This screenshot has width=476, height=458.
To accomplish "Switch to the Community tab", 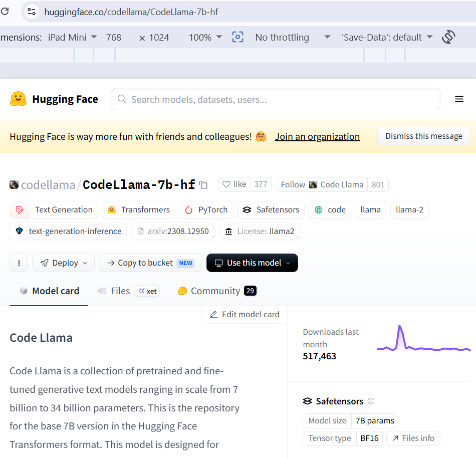I will pyautogui.click(x=217, y=291).
